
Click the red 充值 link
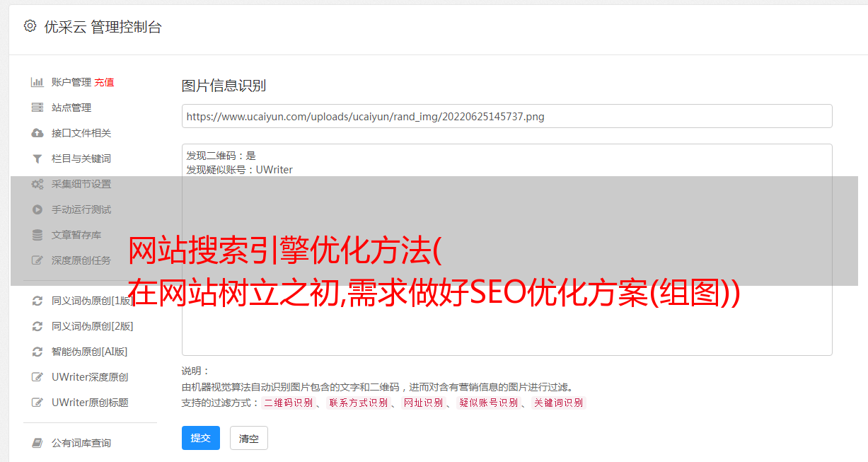click(x=104, y=82)
